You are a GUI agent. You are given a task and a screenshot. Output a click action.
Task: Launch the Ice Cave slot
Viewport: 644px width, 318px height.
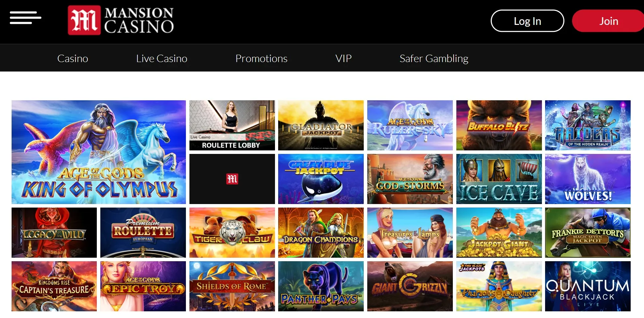pos(499,179)
